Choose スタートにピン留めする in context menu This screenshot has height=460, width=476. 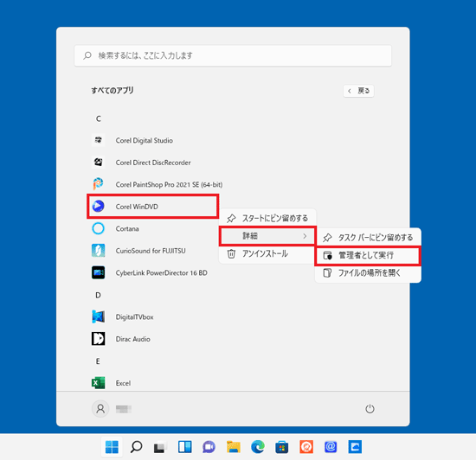pos(267,218)
